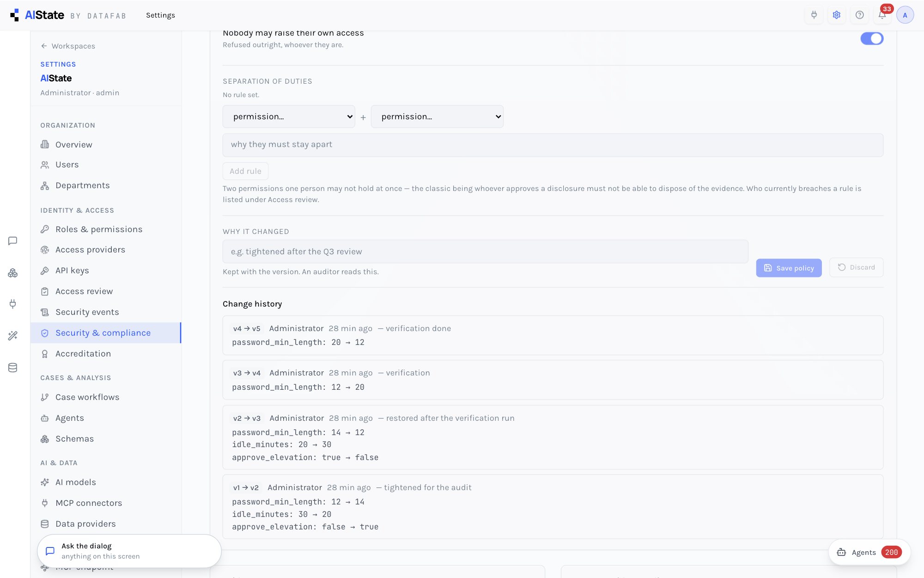Click the database icon in left rail
This screenshot has width=924, height=578.
click(x=13, y=368)
